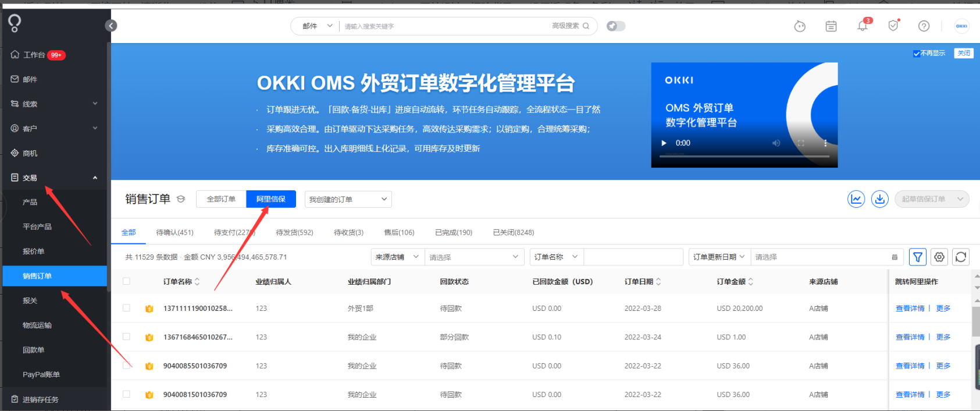The width and height of the screenshot is (980, 411).
Task: Play the OMS intro video
Action: pos(664,143)
